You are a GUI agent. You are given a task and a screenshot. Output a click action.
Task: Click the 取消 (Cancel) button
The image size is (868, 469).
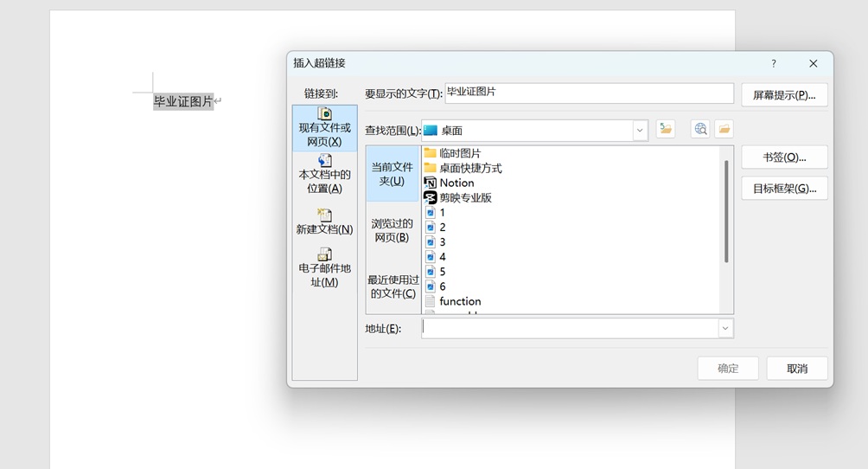[x=797, y=369]
